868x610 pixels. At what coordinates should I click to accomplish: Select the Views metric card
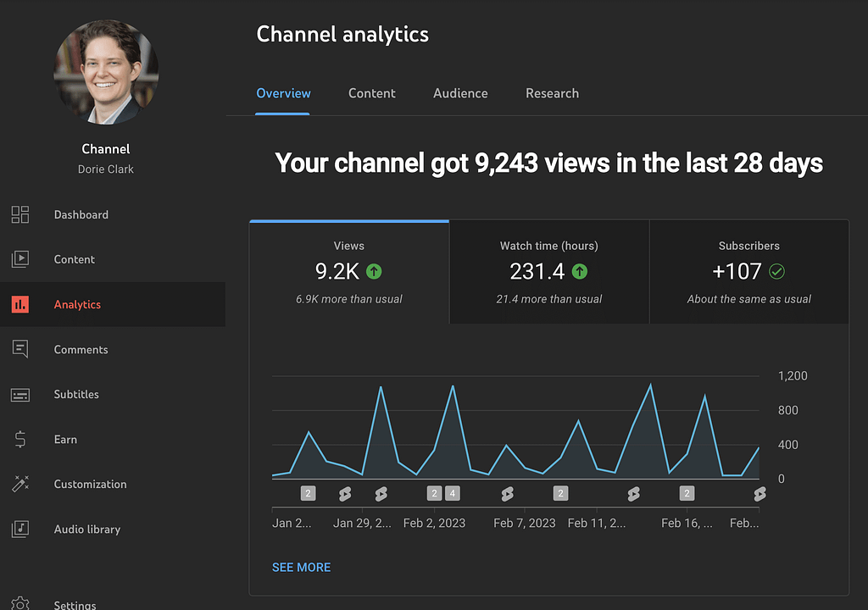pos(349,272)
